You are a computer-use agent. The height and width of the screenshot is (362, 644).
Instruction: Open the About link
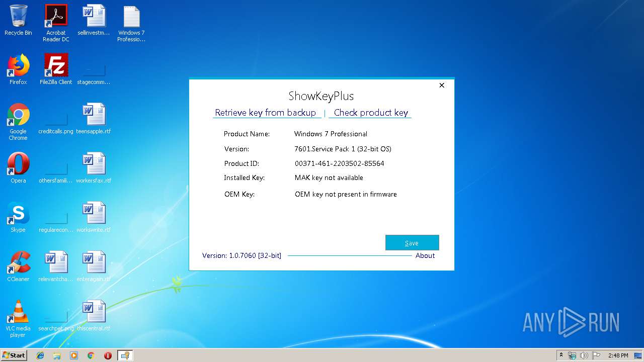[425, 255]
